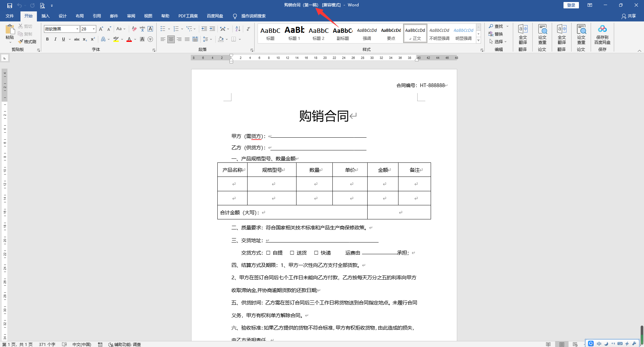The width and height of the screenshot is (644, 347).
Task: Open the 审阅 ribbon tab
Action: (x=131, y=16)
